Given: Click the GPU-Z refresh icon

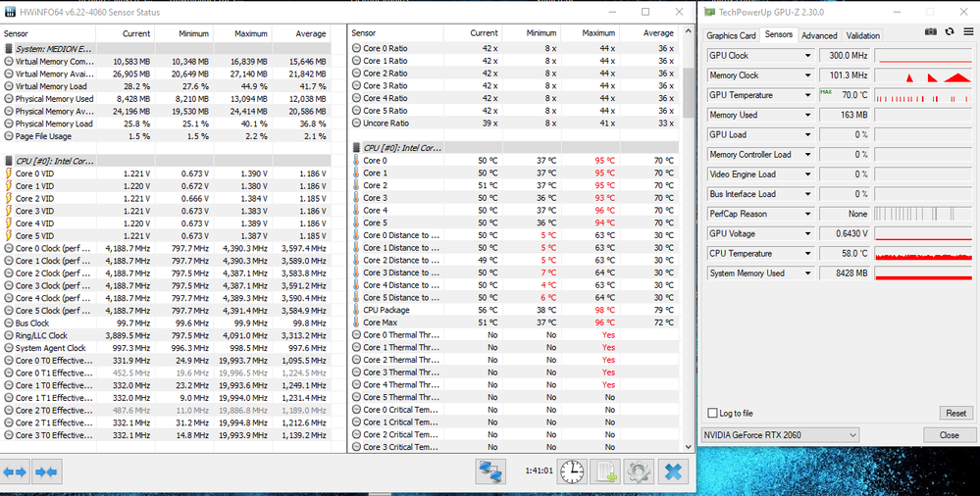Looking at the screenshot, I should [x=949, y=31].
